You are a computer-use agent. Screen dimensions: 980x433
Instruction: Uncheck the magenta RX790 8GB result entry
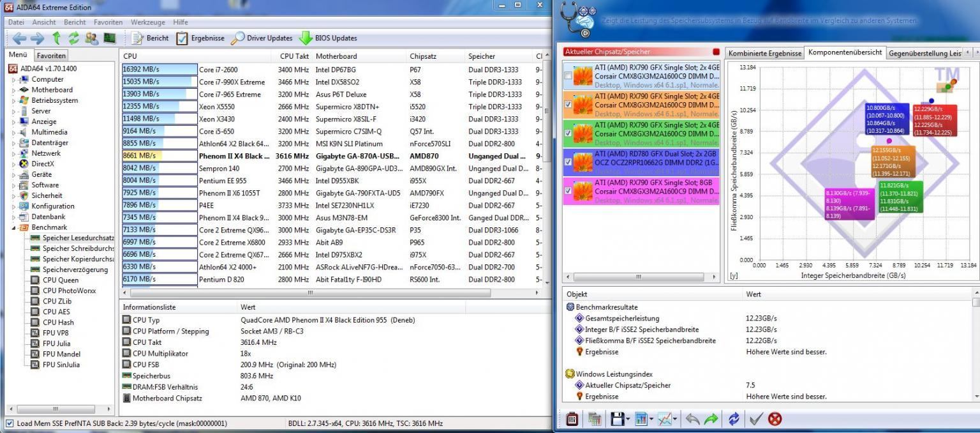click(568, 190)
